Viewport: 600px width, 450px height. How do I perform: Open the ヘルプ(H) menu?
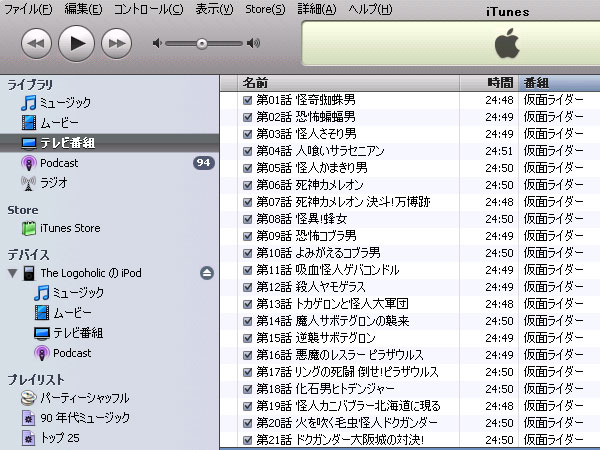(x=370, y=9)
